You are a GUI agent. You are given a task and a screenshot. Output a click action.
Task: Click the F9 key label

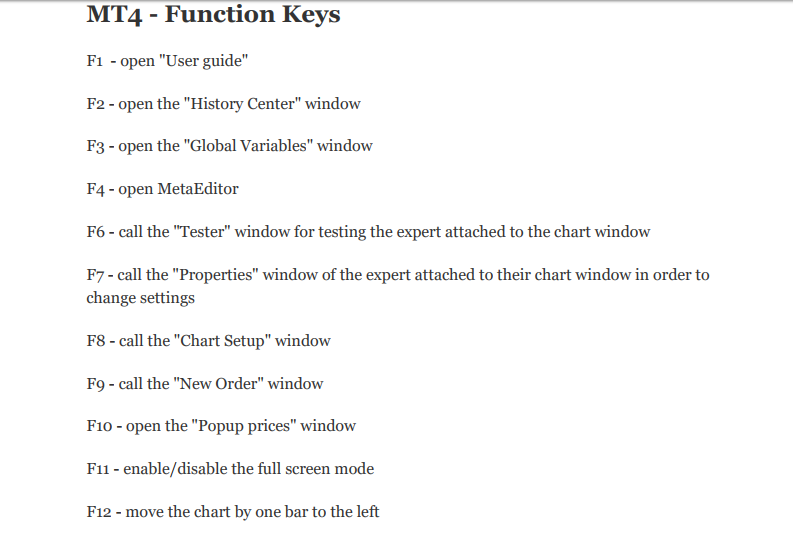(96, 383)
